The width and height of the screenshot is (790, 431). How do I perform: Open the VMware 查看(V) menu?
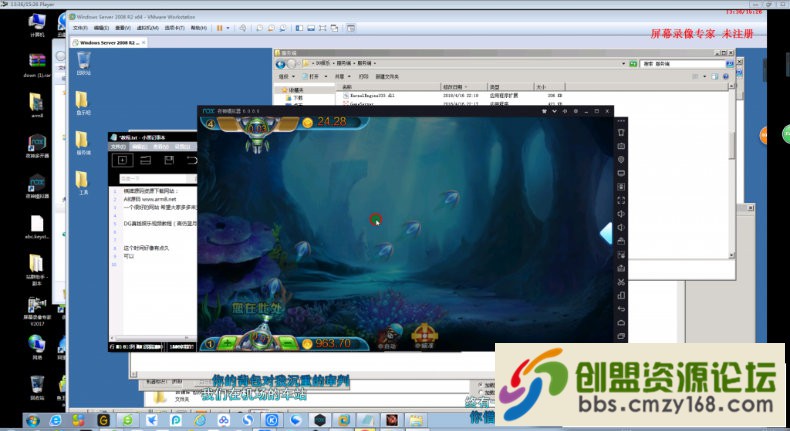(123, 28)
